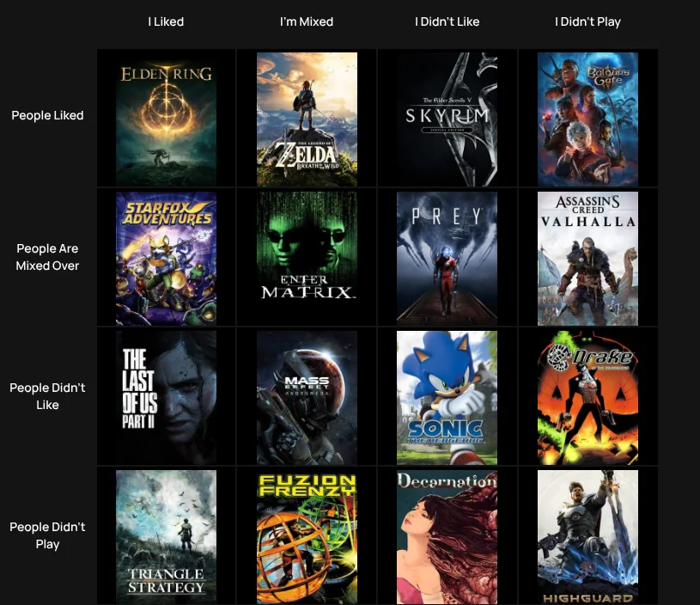Select the 'People Didn't Play' row label
The height and width of the screenshot is (605, 700).
[x=47, y=535]
